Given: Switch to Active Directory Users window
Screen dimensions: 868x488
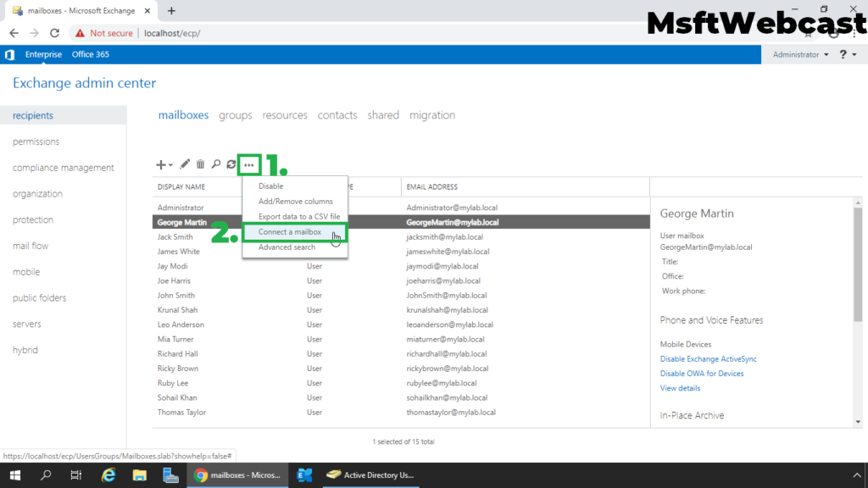Looking at the screenshot, I should tap(371, 475).
